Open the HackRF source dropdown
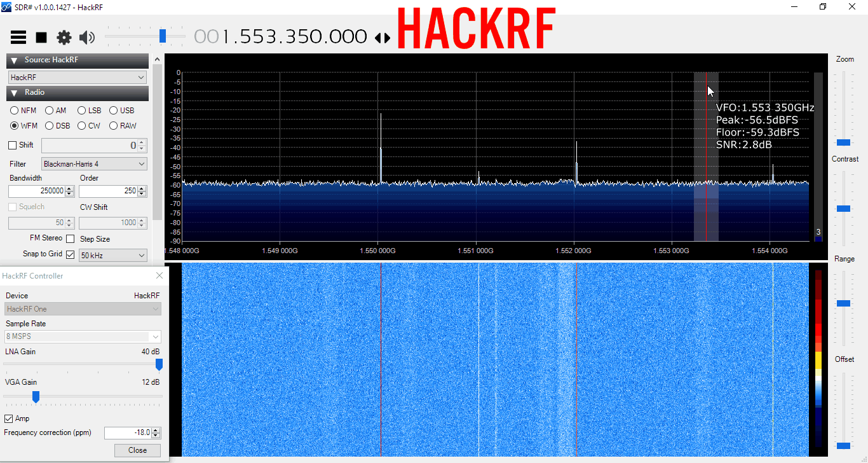This screenshot has width=868, height=463. coord(78,77)
